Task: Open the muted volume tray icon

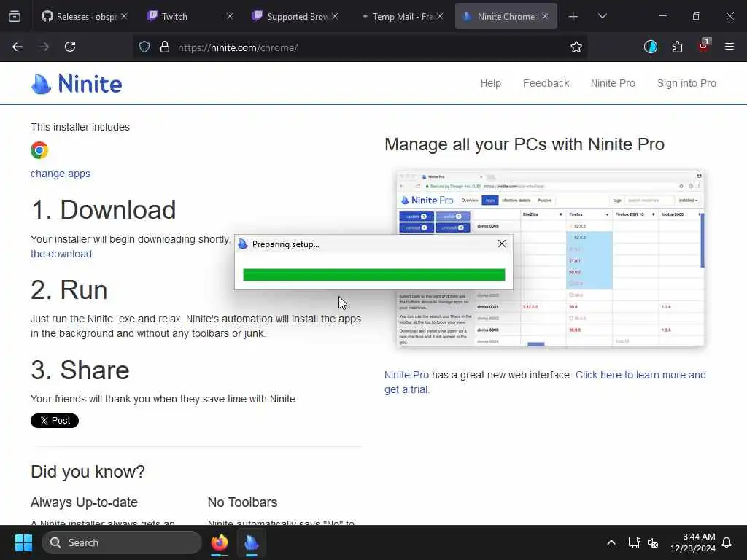Action: [x=653, y=542]
